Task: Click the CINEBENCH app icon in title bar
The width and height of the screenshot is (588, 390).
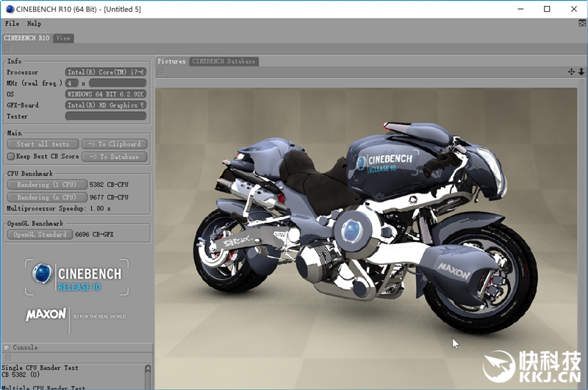Action: [8, 9]
